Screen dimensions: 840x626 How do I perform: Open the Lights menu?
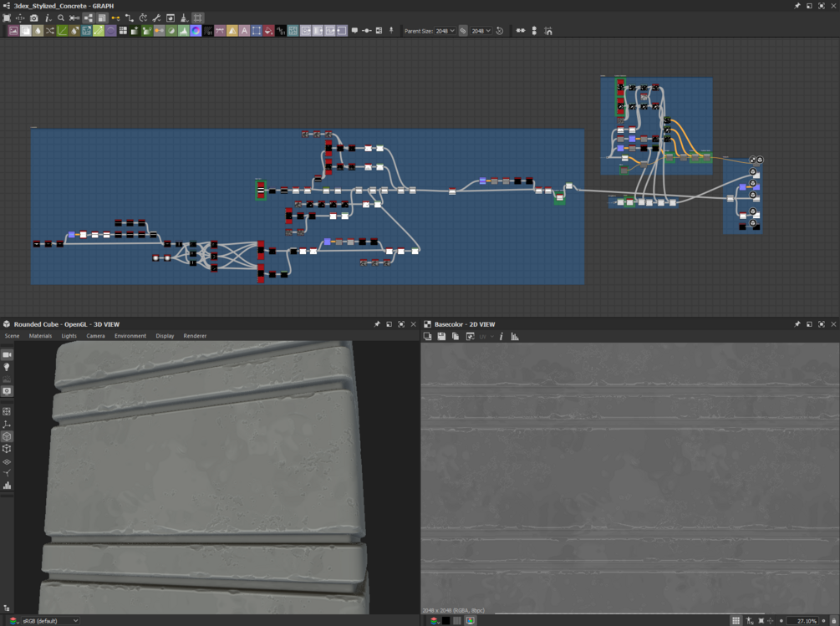tap(69, 336)
